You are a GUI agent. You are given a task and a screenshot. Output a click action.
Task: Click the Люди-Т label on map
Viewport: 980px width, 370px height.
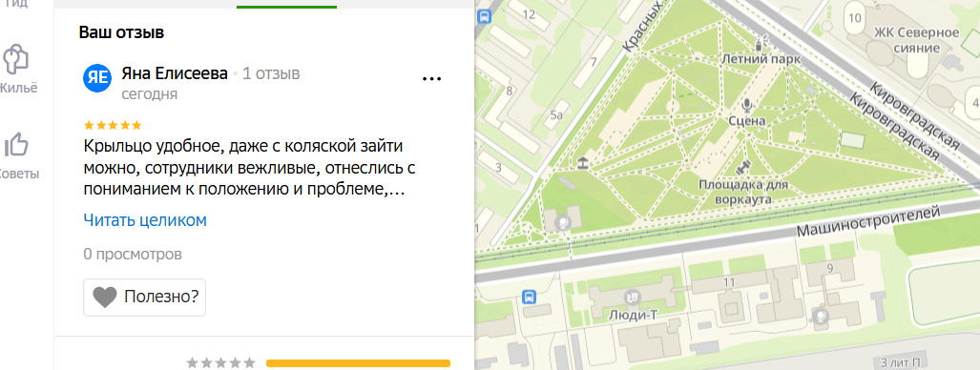click(x=633, y=316)
